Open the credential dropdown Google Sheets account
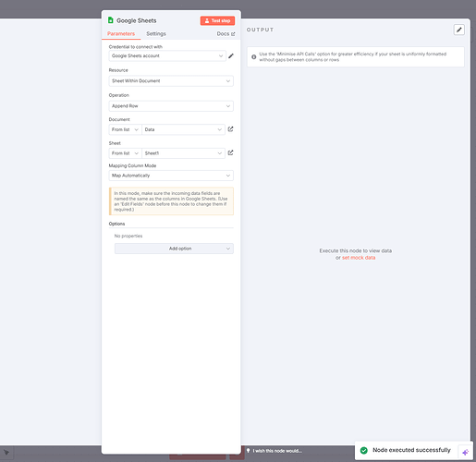This screenshot has width=476, height=462. 167,55
